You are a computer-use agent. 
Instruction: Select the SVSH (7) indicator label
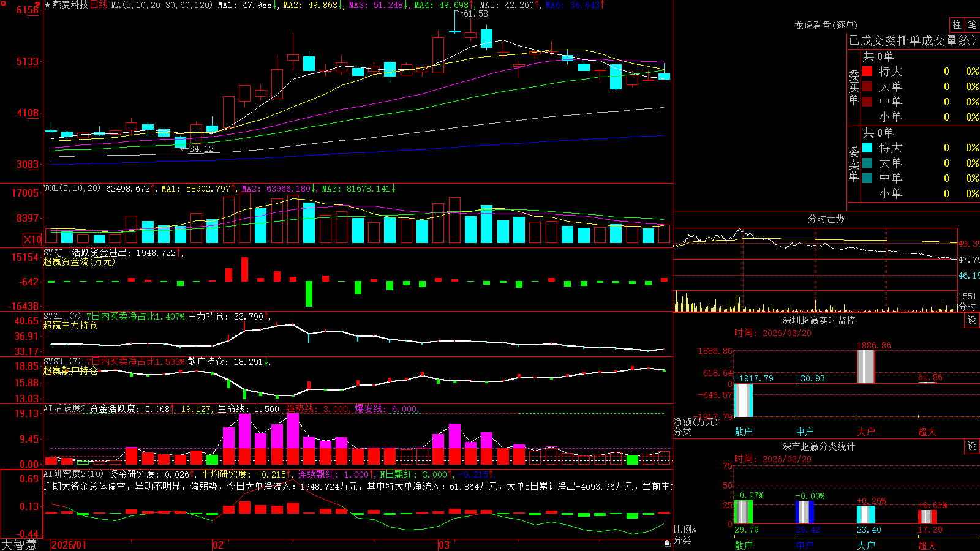point(62,362)
